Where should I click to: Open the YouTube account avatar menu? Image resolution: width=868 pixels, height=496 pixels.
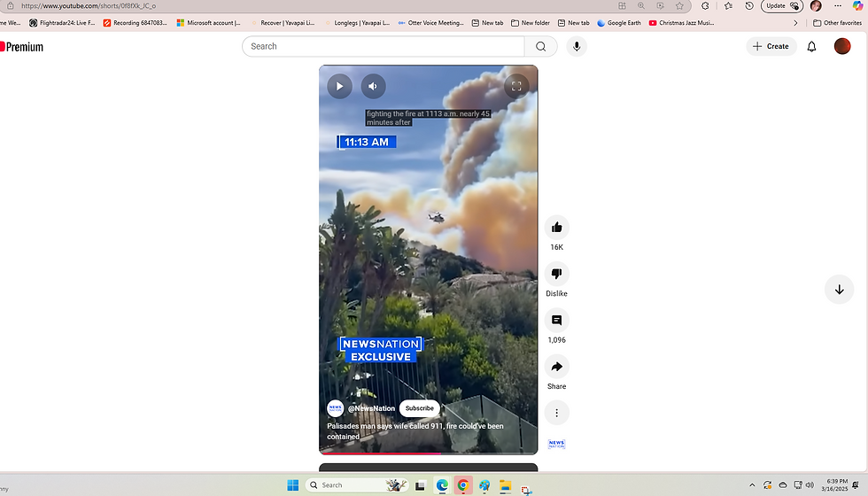click(842, 46)
